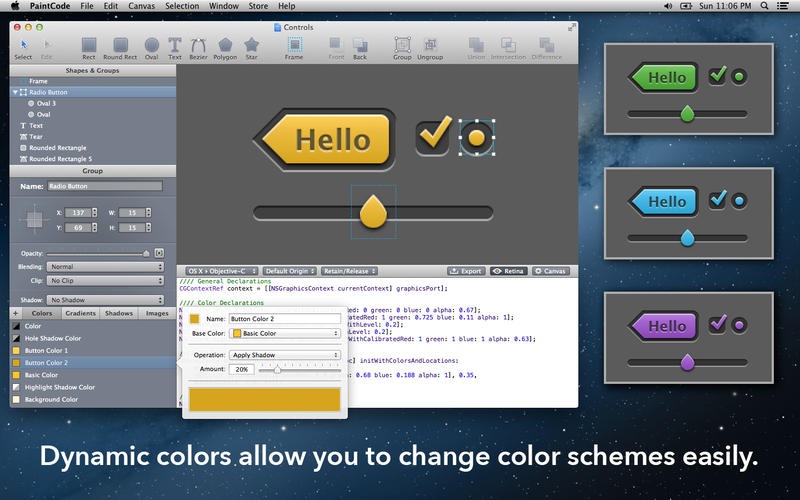Click the group Name text field
This screenshot has height=500, width=800.
105,186
